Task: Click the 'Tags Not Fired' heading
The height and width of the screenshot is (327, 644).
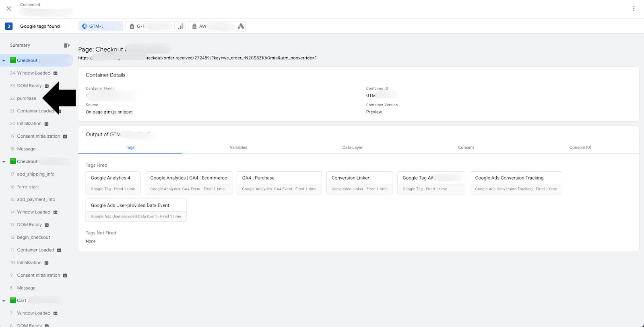Action: [x=101, y=233]
